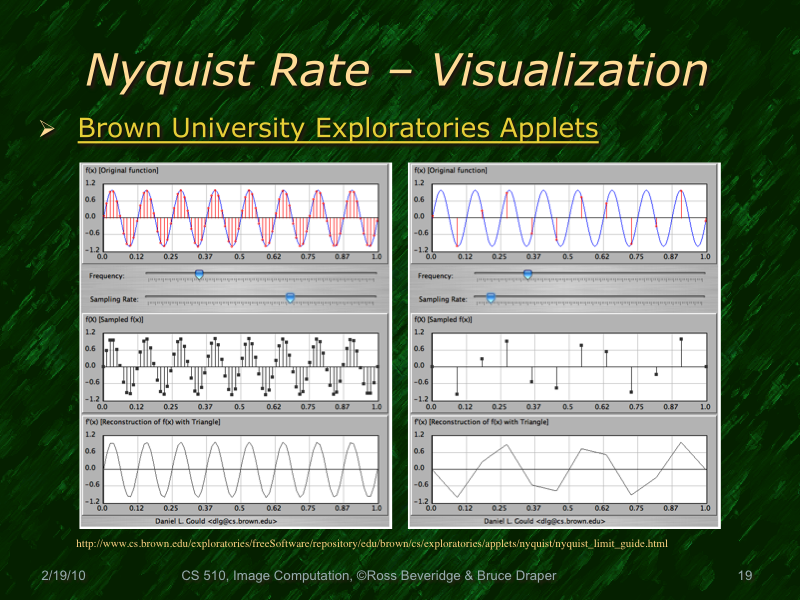
Task: Click the right Reconstruction with Triangle panel title
Action: 480,422
